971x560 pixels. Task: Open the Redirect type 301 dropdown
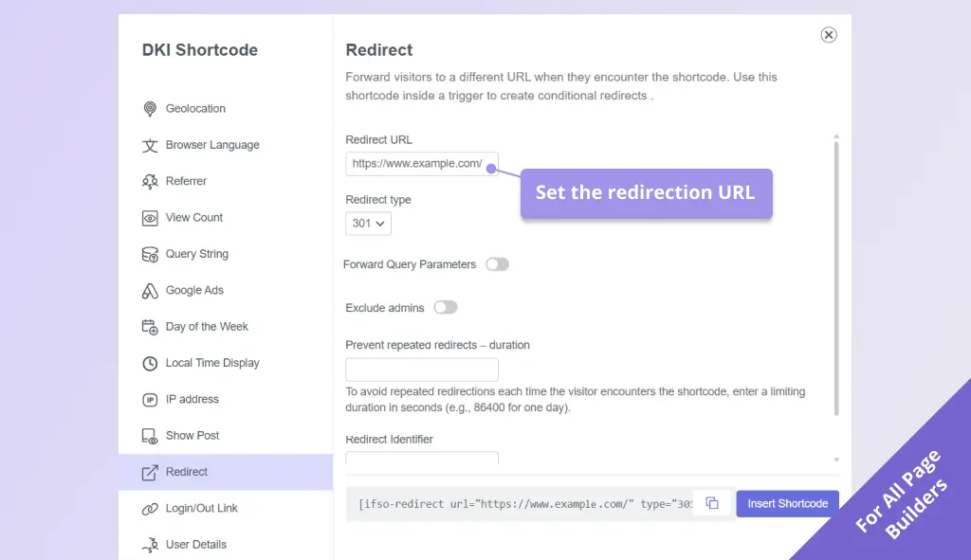368,223
